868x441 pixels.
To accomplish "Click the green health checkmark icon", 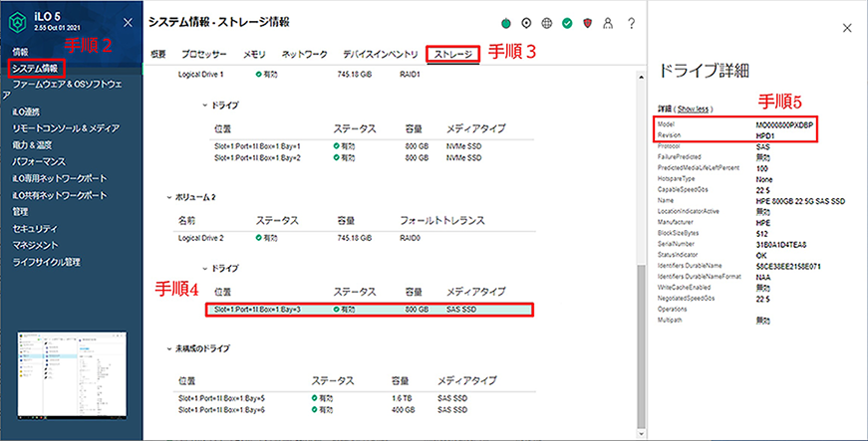I will [567, 23].
